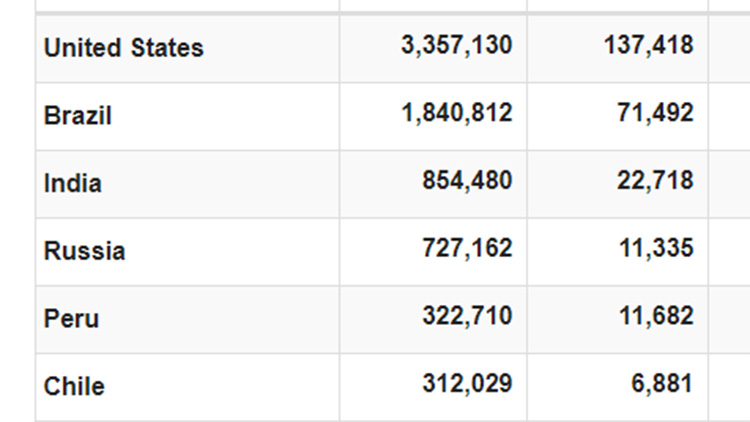
Task: Click India's 854,480 value
Action: 468,181
